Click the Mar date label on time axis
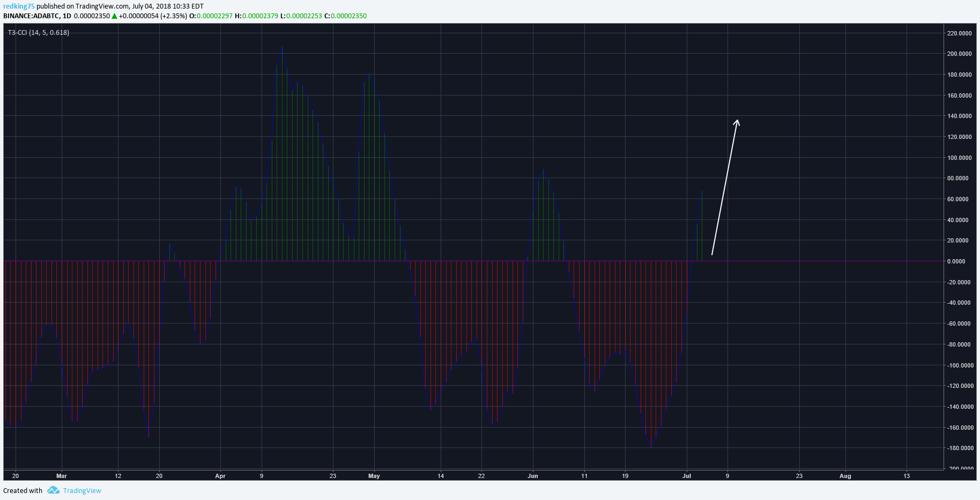This screenshot has width=980, height=500. (62, 476)
